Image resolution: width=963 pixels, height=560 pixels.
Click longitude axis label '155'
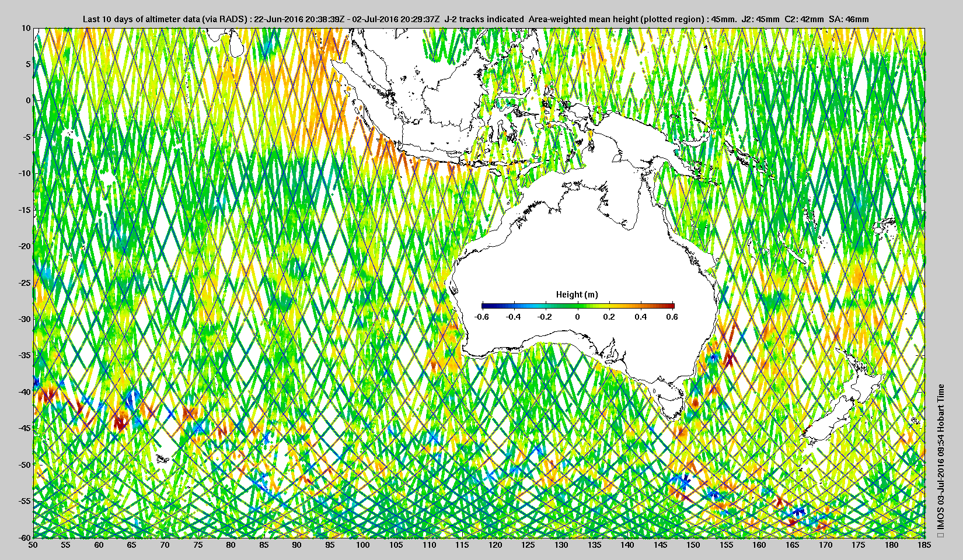[727, 545]
